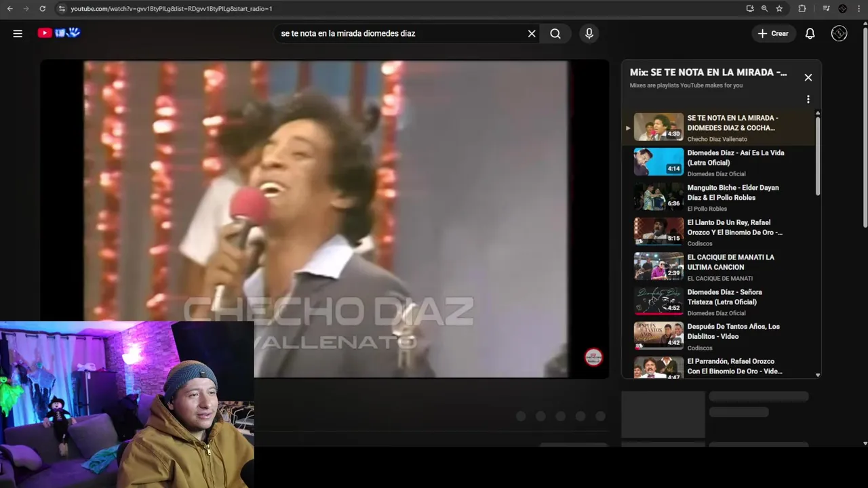Click Codiscos under El Llanto De Un Rey
Image resolution: width=868 pixels, height=488 pixels.
[700, 243]
